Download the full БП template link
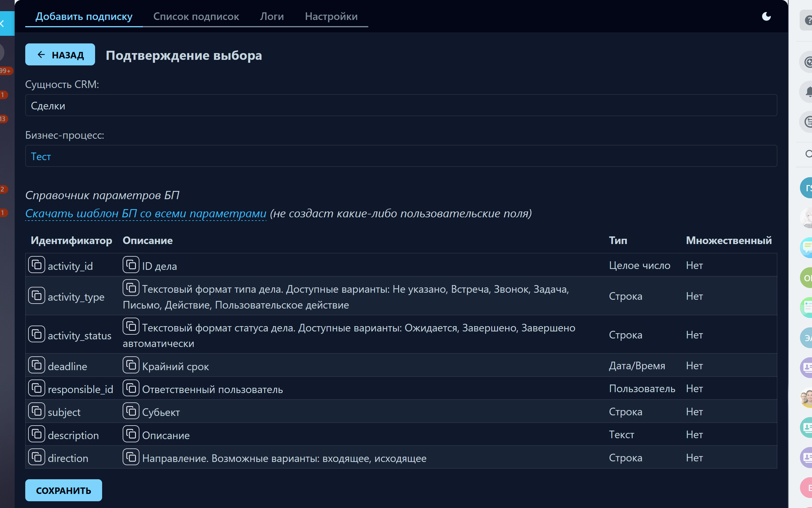This screenshot has width=812, height=508. [x=146, y=213]
